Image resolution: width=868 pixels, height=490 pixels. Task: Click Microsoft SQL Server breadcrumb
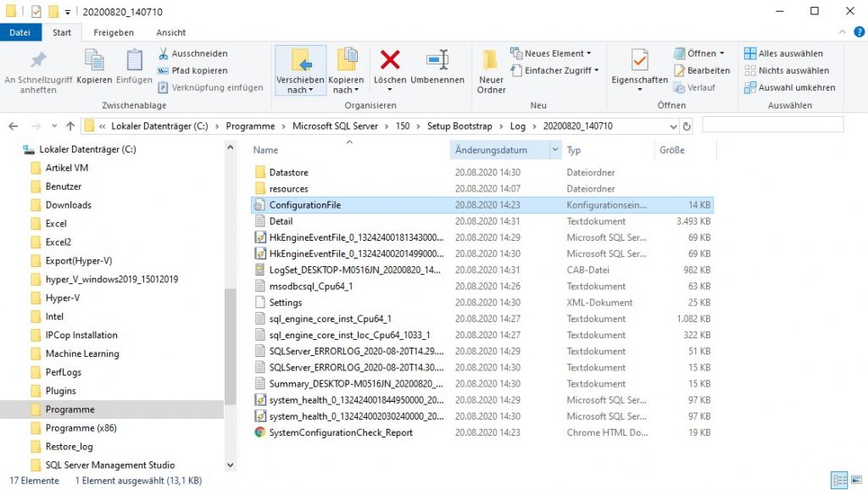click(x=335, y=126)
